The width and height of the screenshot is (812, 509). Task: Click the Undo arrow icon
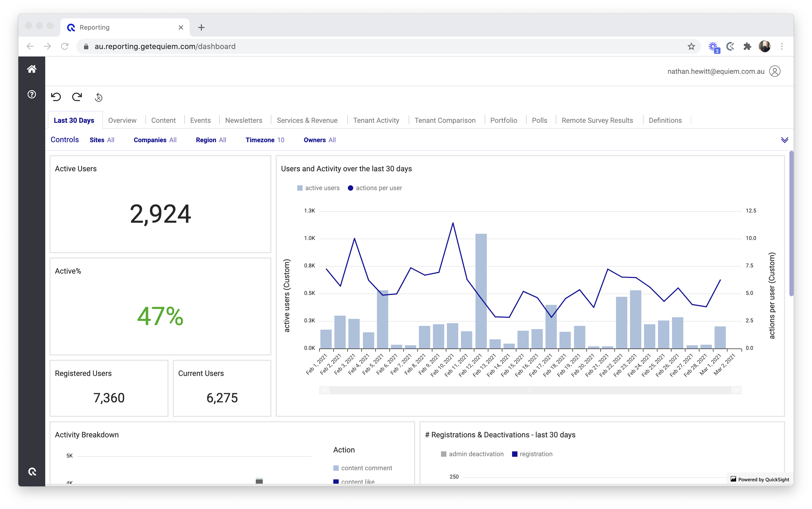click(56, 97)
